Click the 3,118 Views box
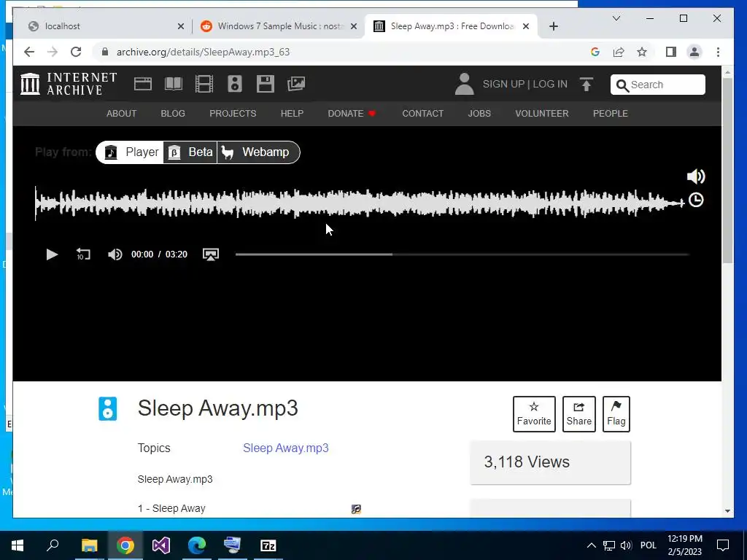This screenshot has height=560, width=747. click(x=550, y=462)
